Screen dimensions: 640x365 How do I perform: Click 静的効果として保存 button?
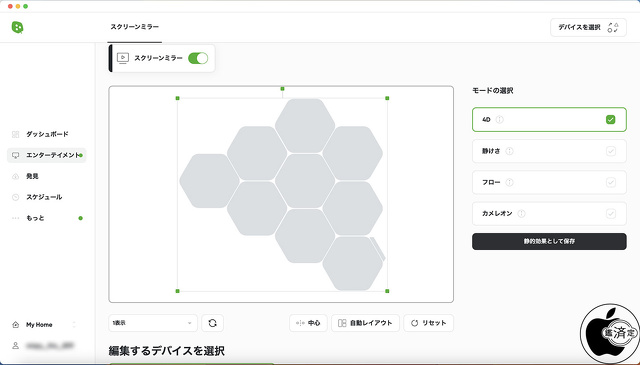[x=549, y=241]
